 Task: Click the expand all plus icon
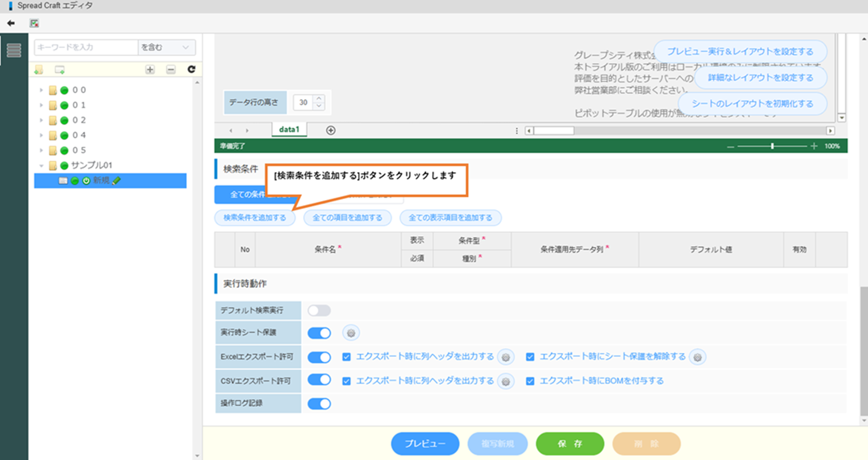pyautogui.click(x=150, y=70)
